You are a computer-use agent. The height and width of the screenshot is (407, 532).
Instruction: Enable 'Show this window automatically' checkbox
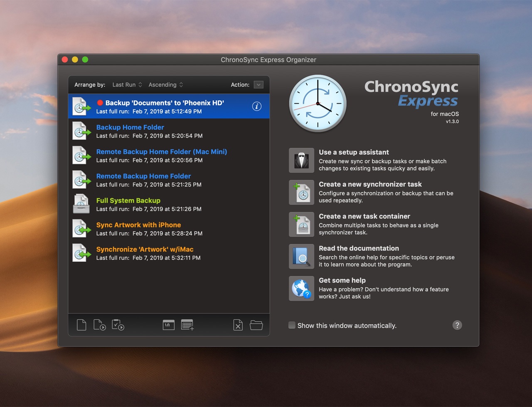(292, 326)
